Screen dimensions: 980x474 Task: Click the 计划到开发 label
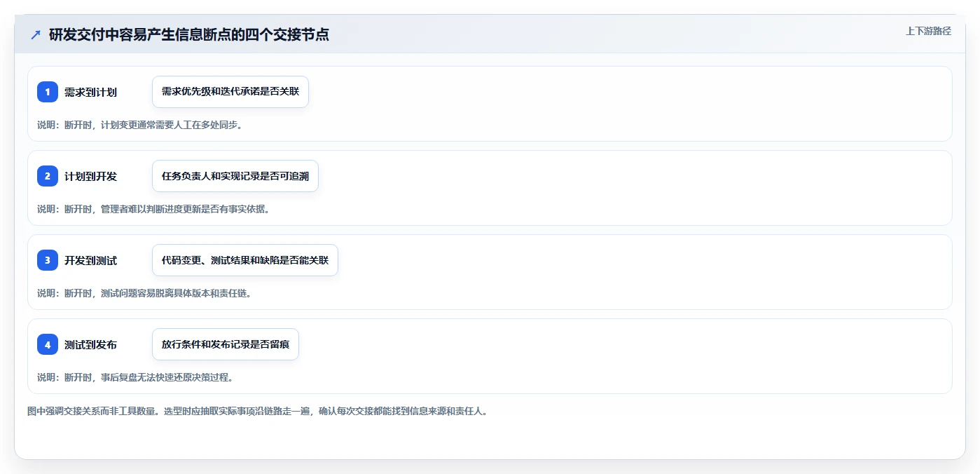tap(90, 176)
